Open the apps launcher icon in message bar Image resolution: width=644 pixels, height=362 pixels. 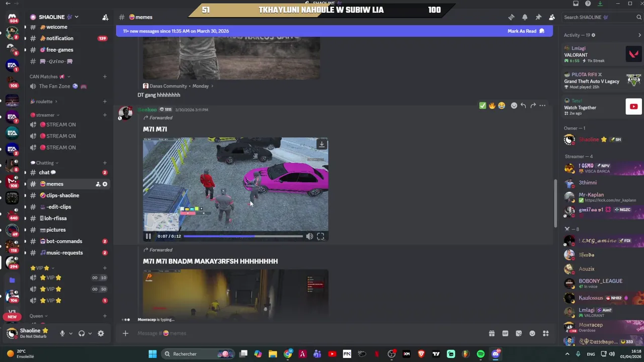point(545,333)
